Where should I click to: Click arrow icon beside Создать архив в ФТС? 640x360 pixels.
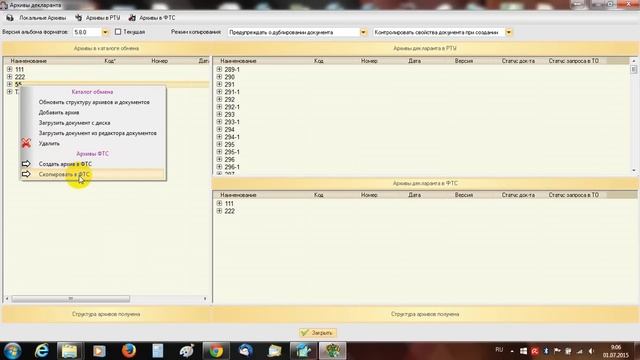[26, 164]
